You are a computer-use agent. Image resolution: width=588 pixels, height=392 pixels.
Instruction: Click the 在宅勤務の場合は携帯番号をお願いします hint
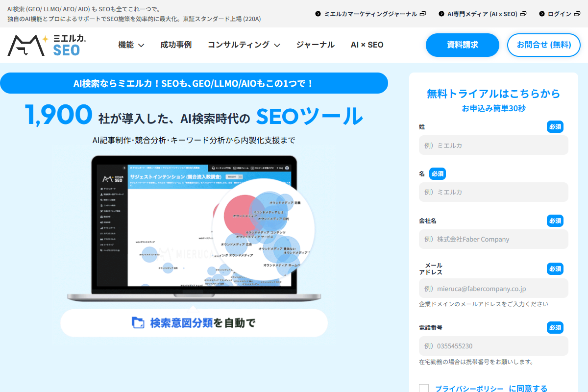click(x=476, y=362)
